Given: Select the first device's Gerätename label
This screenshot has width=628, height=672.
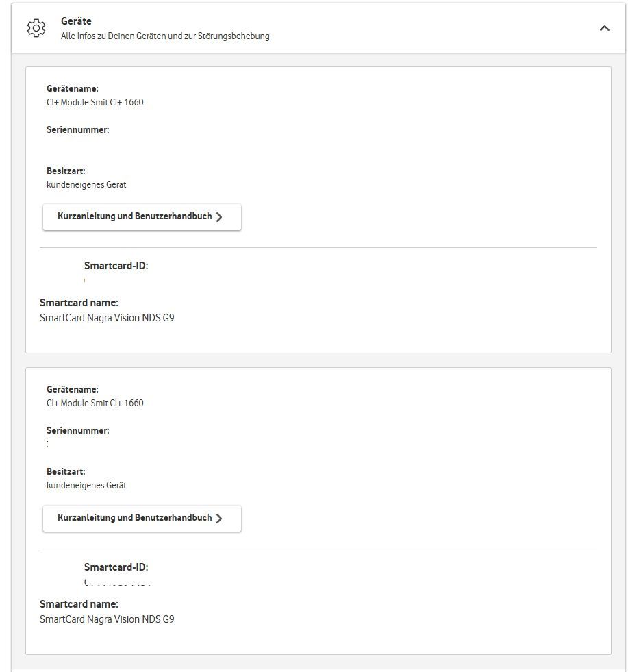Looking at the screenshot, I should coord(73,88).
